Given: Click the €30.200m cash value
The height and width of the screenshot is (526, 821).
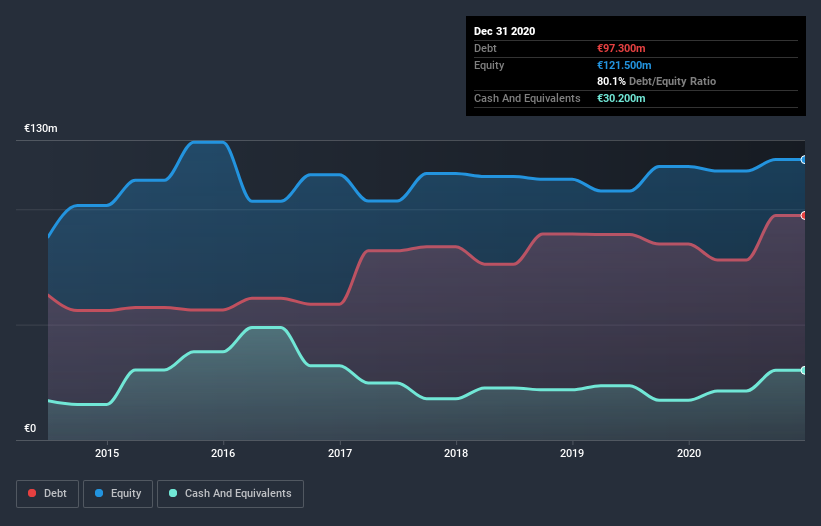Looking at the screenshot, I should point(621,98).
